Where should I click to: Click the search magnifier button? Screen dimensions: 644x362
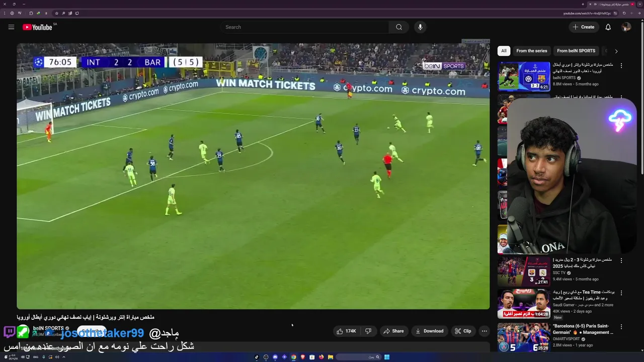pyautogui.click(x=399, y=27)
